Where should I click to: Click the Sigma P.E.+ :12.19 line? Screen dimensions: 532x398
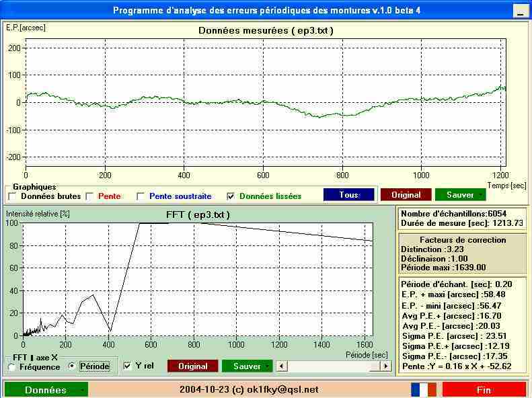455,346
